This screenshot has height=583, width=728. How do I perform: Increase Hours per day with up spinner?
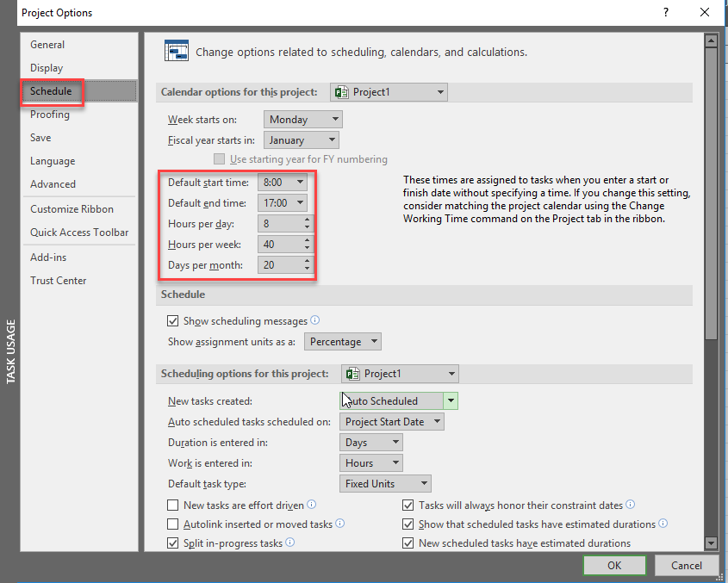click(308, 220)
